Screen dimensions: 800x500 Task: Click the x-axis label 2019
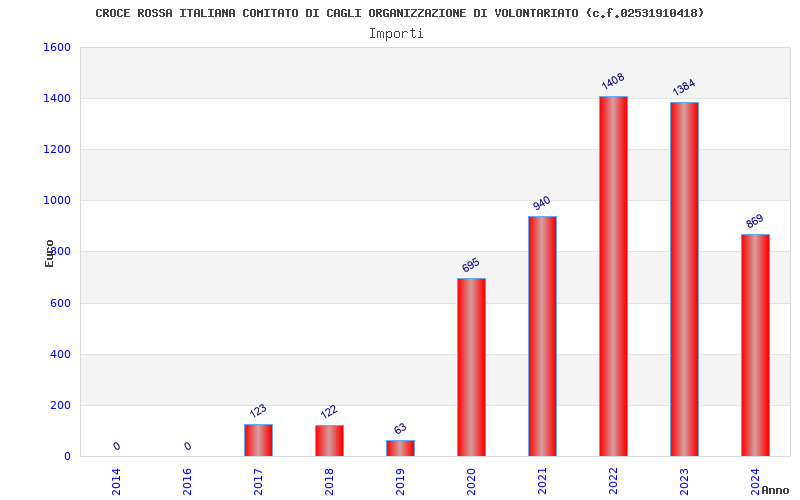(400, 481)
